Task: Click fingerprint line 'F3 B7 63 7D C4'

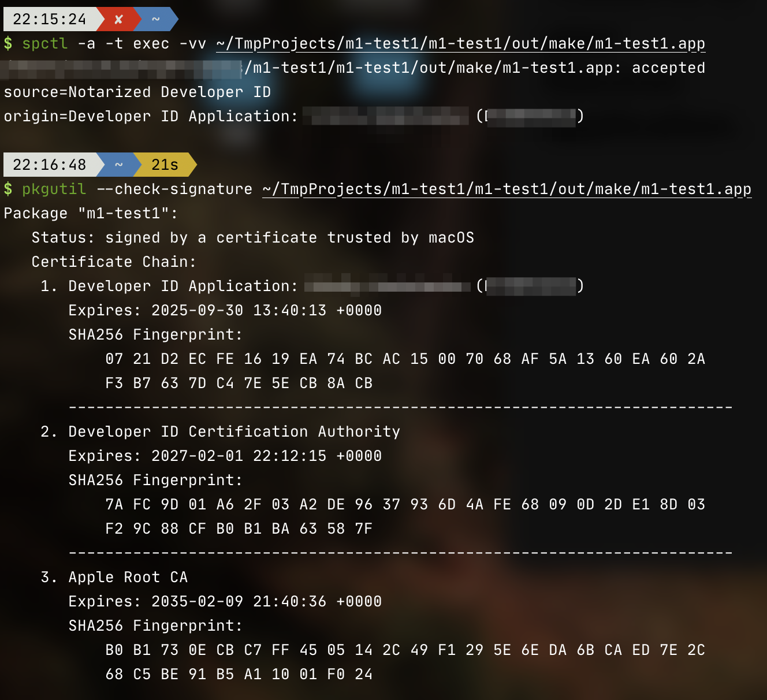Action: (x=239, y=383)
